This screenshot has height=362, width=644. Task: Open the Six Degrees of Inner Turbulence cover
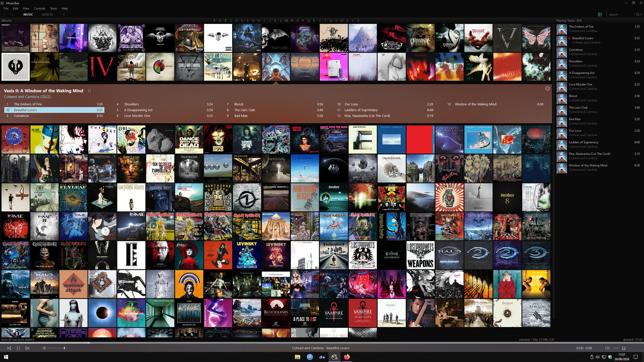pyautogui.click(x=160, y=168)
